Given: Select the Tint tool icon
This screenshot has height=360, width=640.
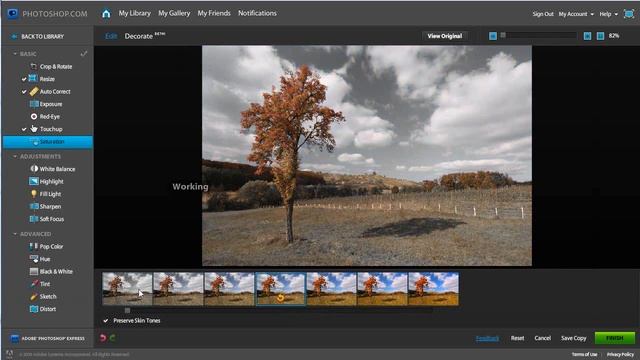Looking at the screenshot, I should (x=34, y=284).
